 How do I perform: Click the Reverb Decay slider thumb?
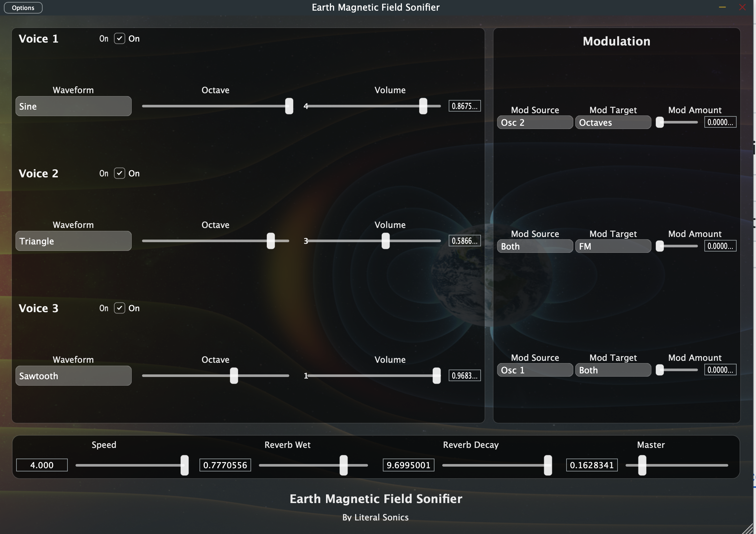pyautogui.click(x=548, y=465)
